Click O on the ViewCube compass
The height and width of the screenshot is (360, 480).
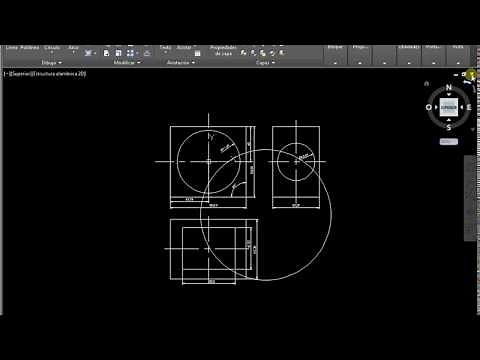pos(429,107)
